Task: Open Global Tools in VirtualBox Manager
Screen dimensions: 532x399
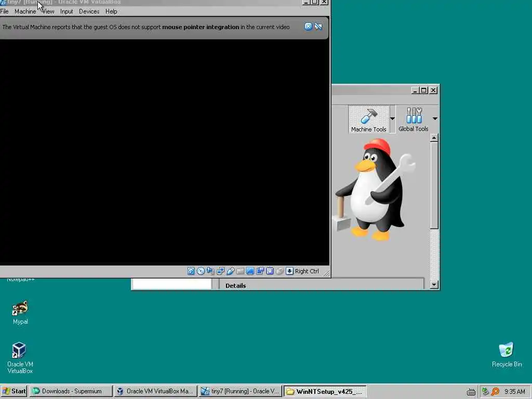Action: tap(413, 119)
